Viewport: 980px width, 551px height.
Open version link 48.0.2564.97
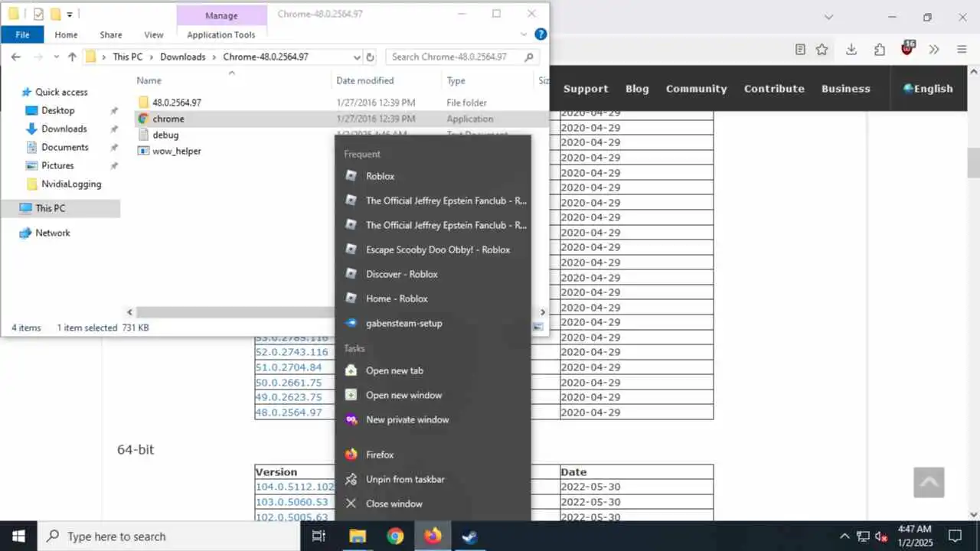(x=289, y=412)
